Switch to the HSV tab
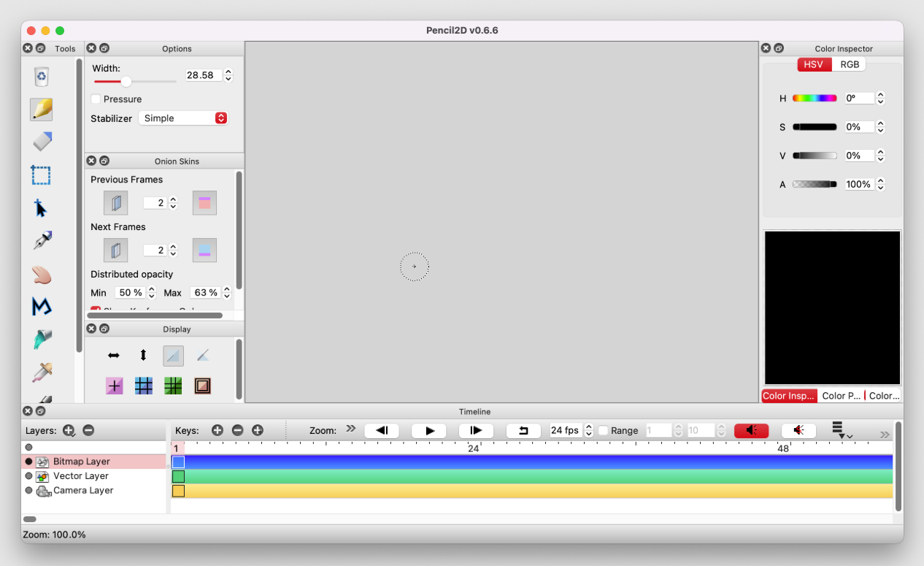 814,64
